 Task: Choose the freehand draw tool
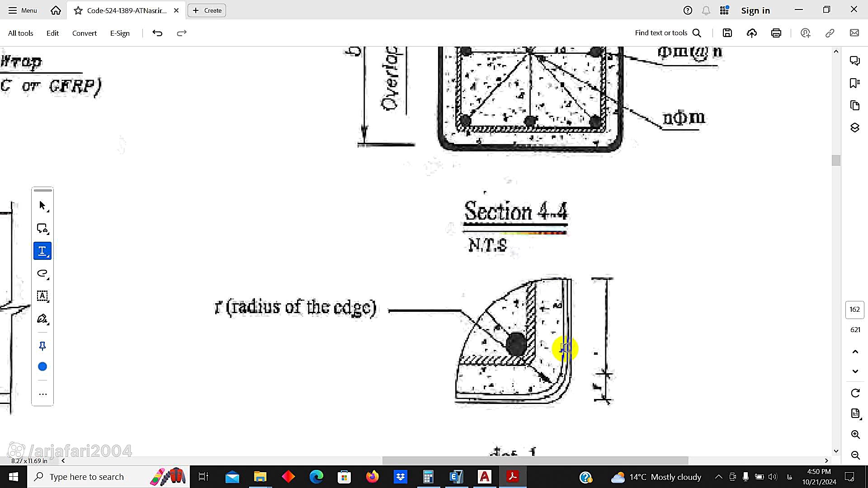42,273
